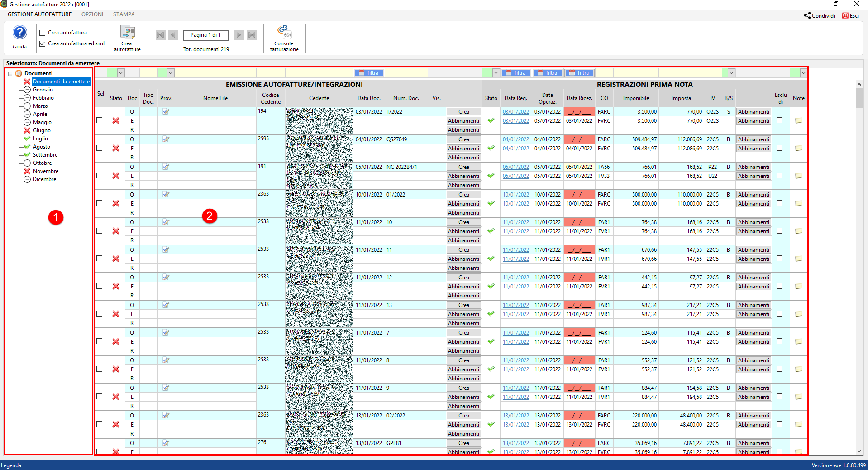Open the Stato filter dropdown arrow
Image resolution: width=868 pixels, height=470 pixels.
click(121, 73)
